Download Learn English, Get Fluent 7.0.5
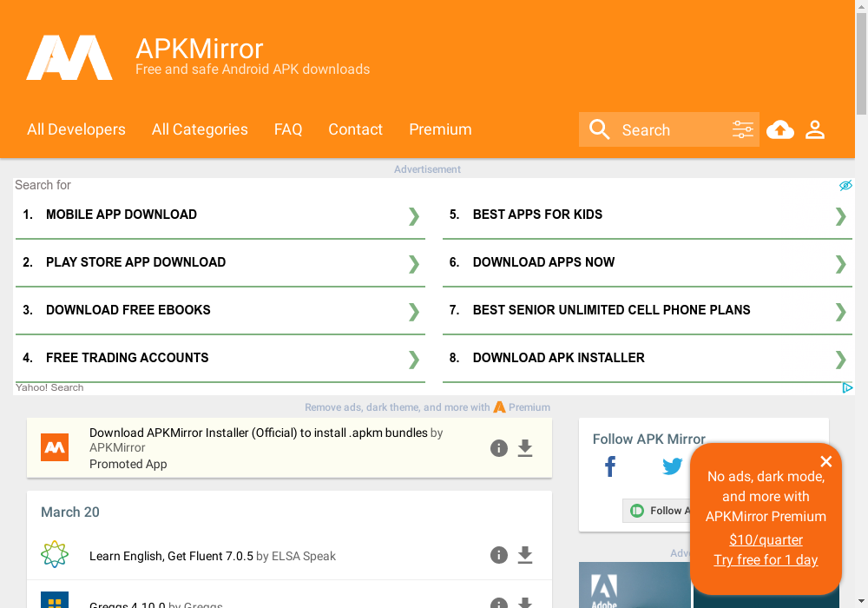The height and width of the screenshot is (608, 868). (x=525, y=555)
